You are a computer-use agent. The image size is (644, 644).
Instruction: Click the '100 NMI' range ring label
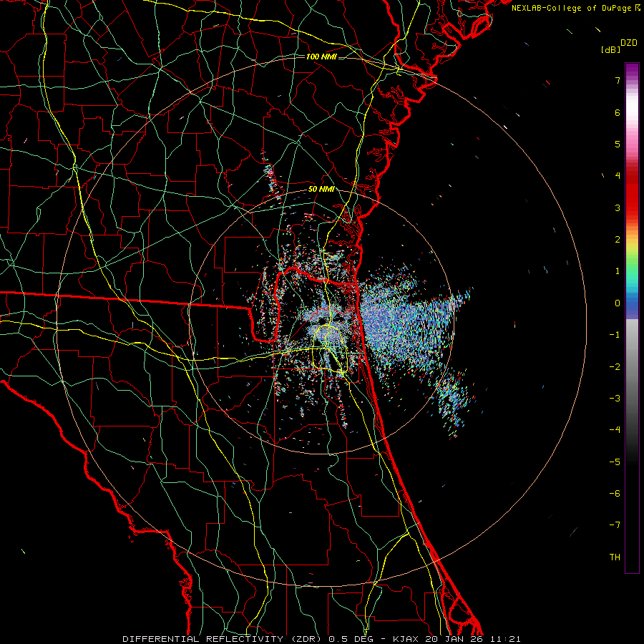coord(321,57)
